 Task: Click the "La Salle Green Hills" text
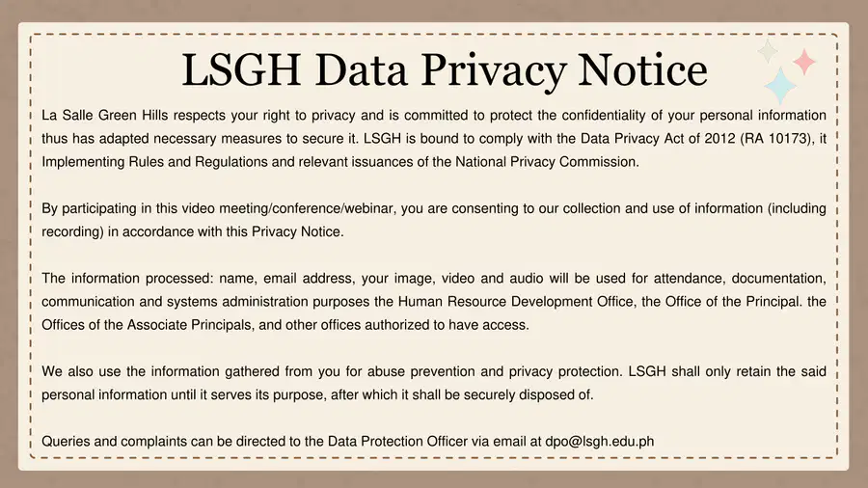click(104, 115)
